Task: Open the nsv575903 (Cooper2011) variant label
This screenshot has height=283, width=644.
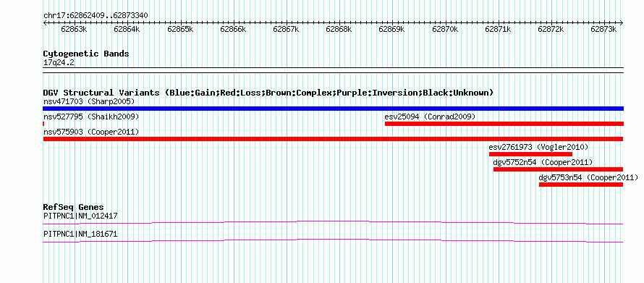Action: click(x=91, y=132)
